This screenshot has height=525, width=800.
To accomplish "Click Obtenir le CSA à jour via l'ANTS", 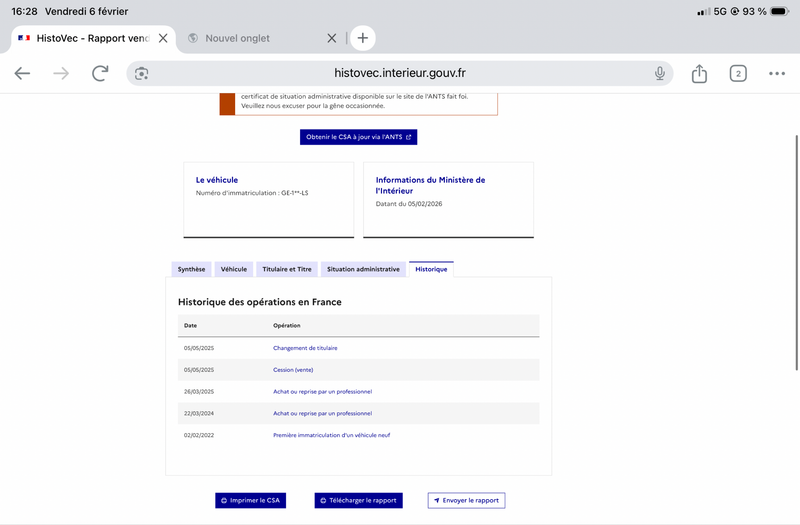I will click(x=358, y=137).
